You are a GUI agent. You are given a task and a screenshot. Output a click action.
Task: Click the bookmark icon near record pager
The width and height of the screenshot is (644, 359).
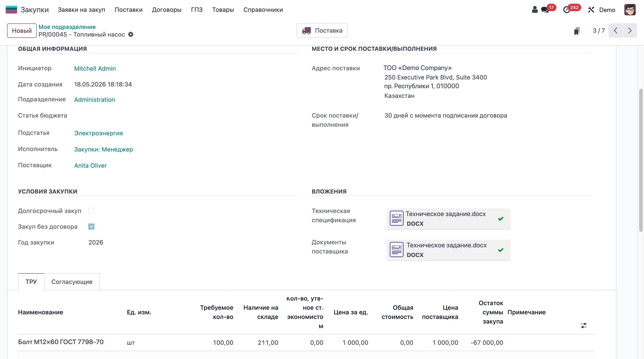click(577, 31)
